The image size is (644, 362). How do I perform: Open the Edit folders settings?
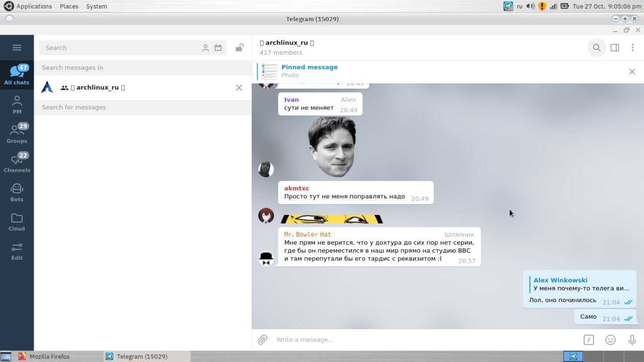[17, 250]
